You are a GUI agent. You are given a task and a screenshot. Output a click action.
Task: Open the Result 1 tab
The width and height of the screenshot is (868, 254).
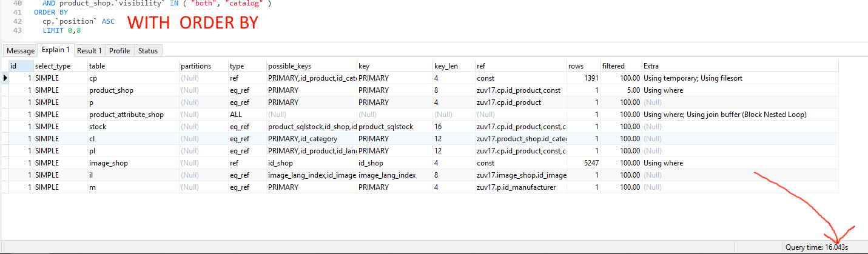tap(89, 51)
